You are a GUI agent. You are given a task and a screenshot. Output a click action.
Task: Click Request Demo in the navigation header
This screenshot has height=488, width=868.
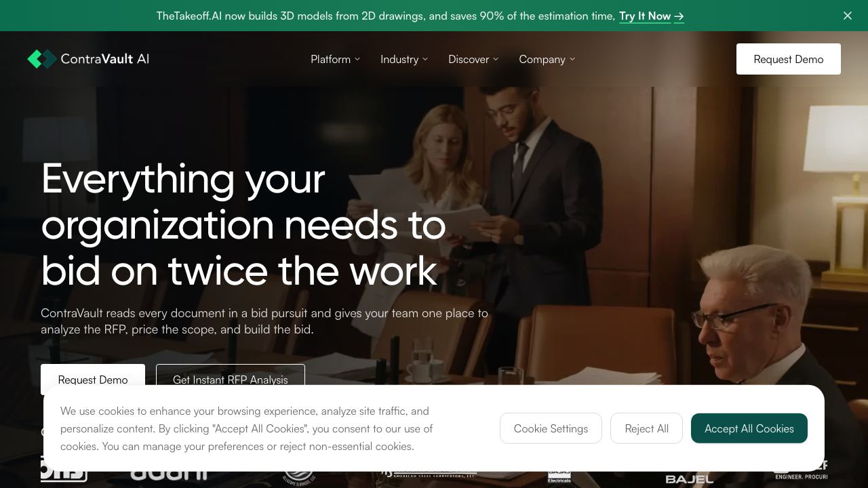tap(789, 59)
